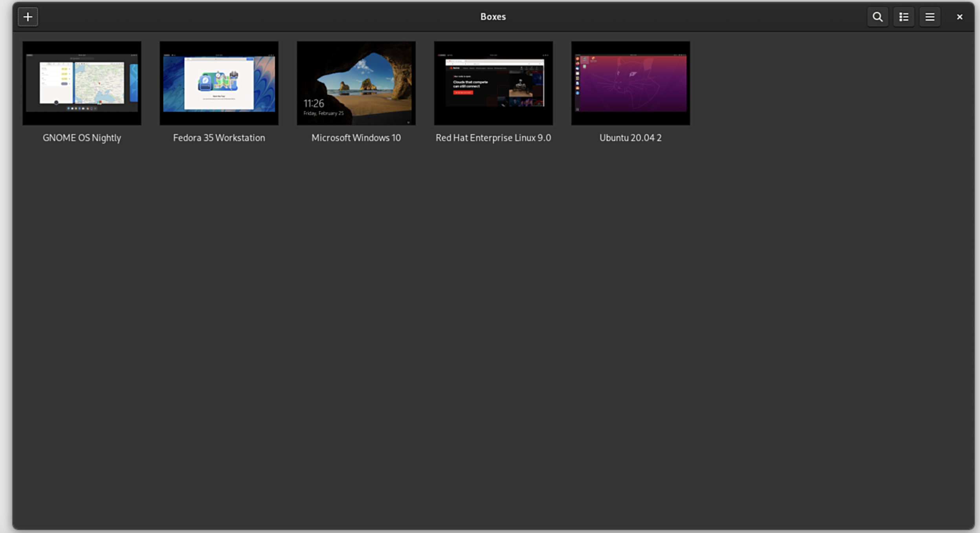Close the Boxes window
This screenshot has width=980, height=533.
pyautogui.click(x=960, y=17)
